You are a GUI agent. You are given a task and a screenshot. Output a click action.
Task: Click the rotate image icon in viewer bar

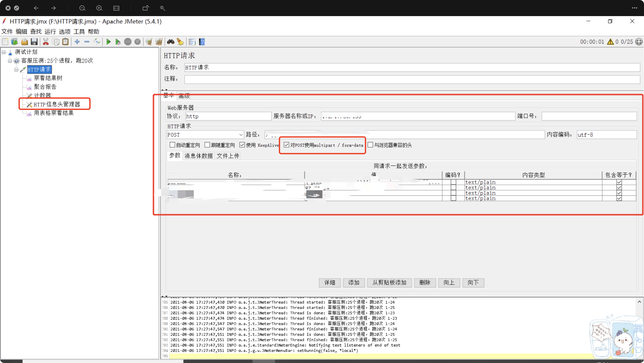coord(146,8)
